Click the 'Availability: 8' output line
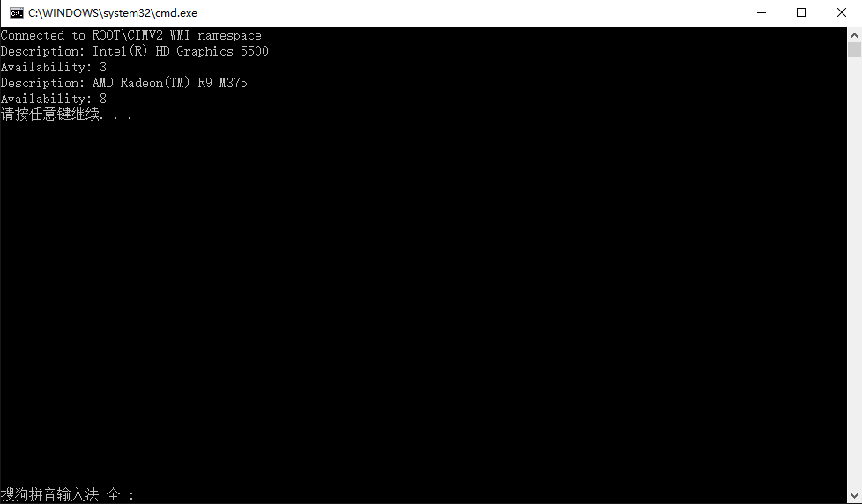The width and height of the screenshot is (862, 504). click(54, 99)
